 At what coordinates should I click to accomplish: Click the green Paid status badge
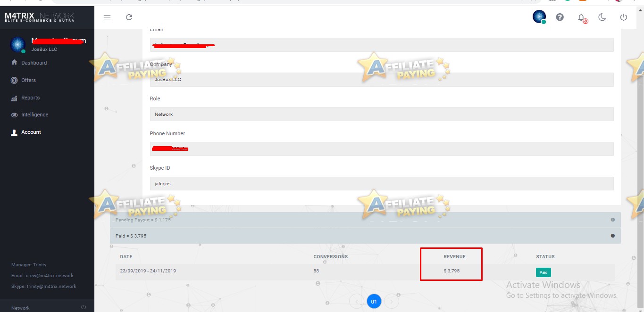click(x=543, y=272)
